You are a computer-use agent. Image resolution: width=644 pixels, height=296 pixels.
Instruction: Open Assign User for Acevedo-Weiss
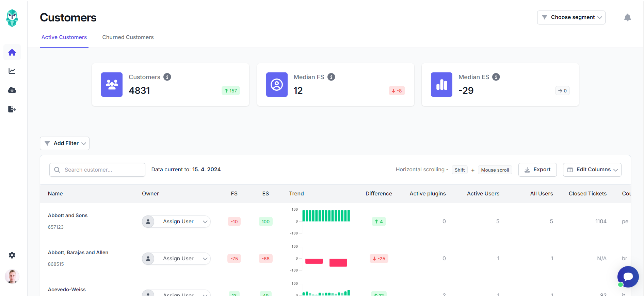click(176, 293)
